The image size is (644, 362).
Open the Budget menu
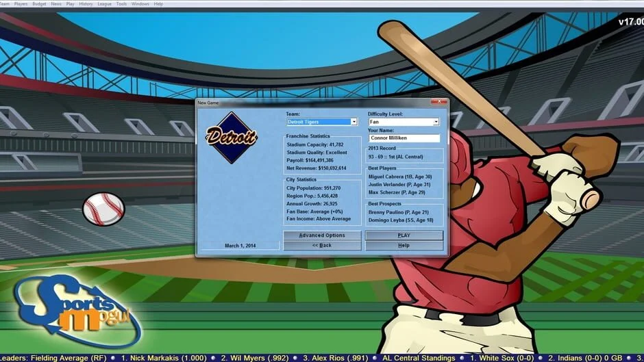39,3
